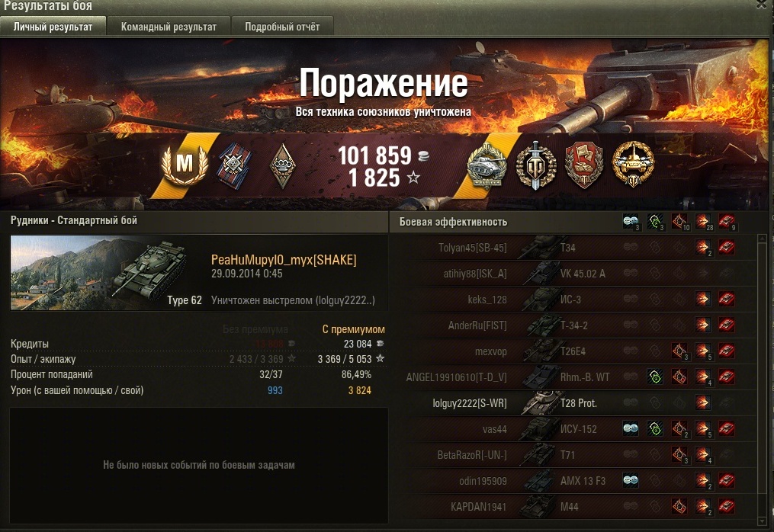Click green assist icon in ANGEL19910610 row
The image size is (774, 532).
[654, 377]
